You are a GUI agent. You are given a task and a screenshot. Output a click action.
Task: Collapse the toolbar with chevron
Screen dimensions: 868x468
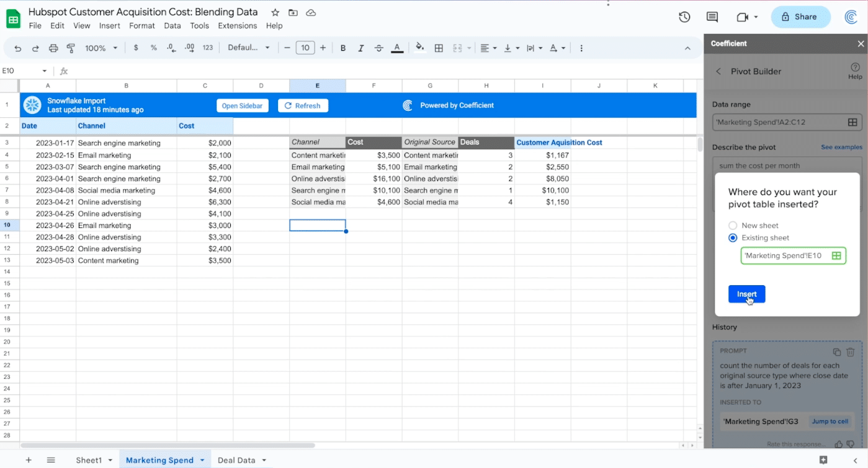point(687,48)
